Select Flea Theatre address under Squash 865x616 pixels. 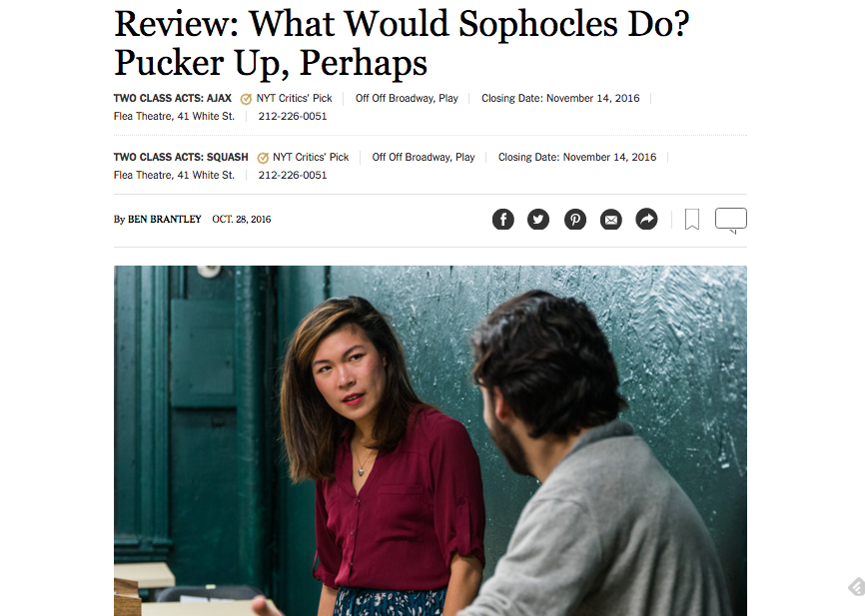coord(175,176)
